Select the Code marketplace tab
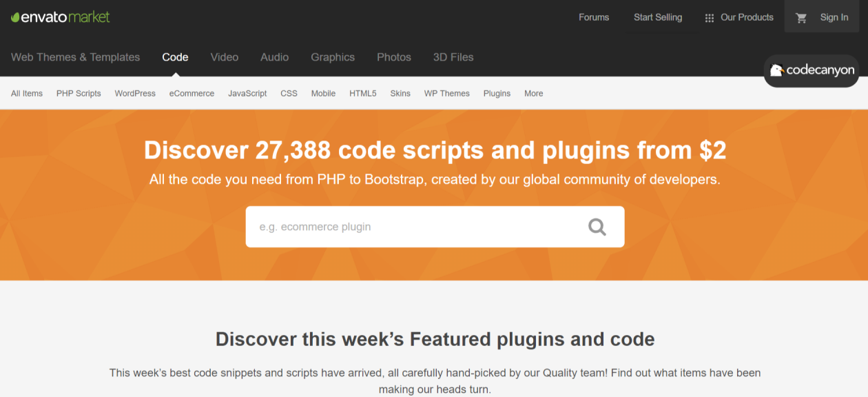The width and height of the screenshot is (868, 397). point(175,57)
